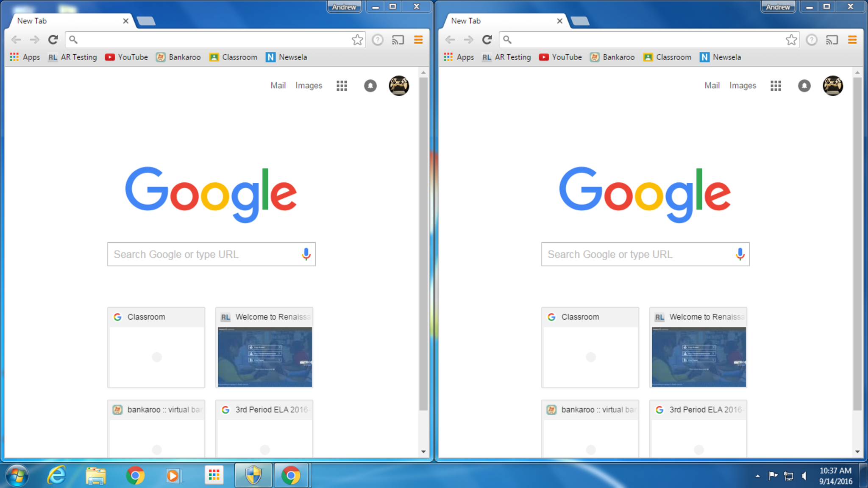Image resolution: width=868 pixels, height=488 pixels.
Task: Open the Chrome hamburger menu in the left window
Action: (418, 40)
